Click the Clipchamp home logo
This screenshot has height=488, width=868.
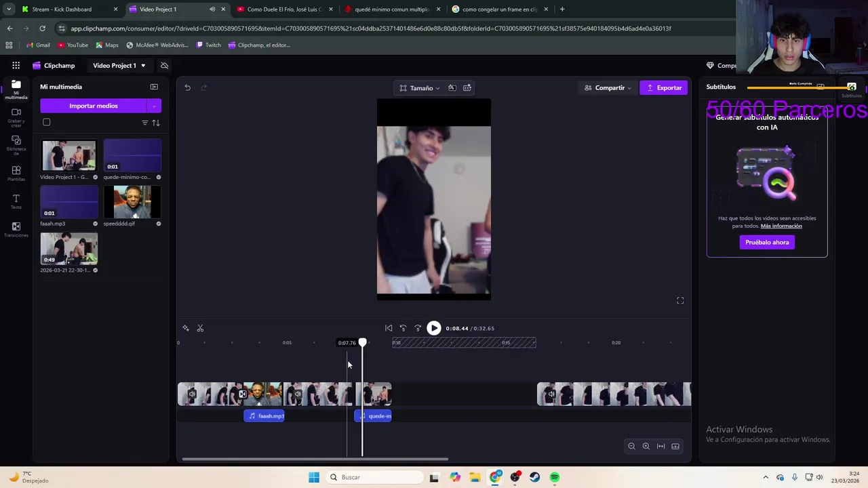tap(54, 66)
